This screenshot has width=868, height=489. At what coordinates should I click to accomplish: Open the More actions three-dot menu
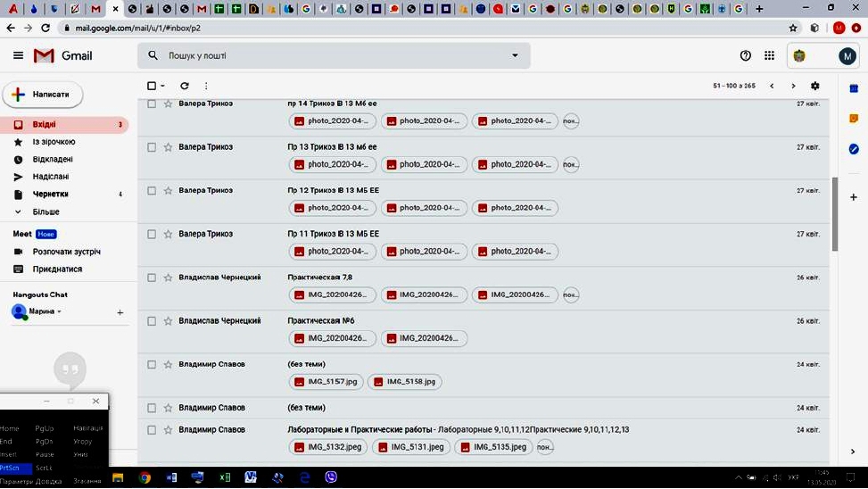pos(206,86)
